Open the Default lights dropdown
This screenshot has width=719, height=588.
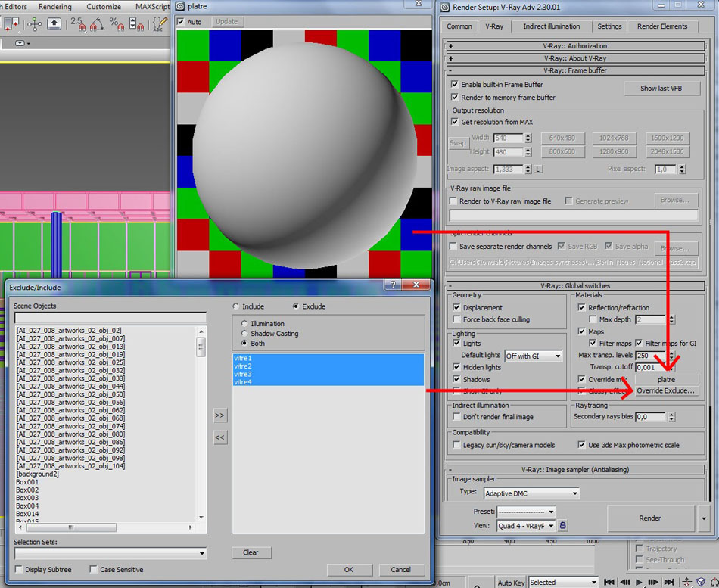(x=534, y=356)
